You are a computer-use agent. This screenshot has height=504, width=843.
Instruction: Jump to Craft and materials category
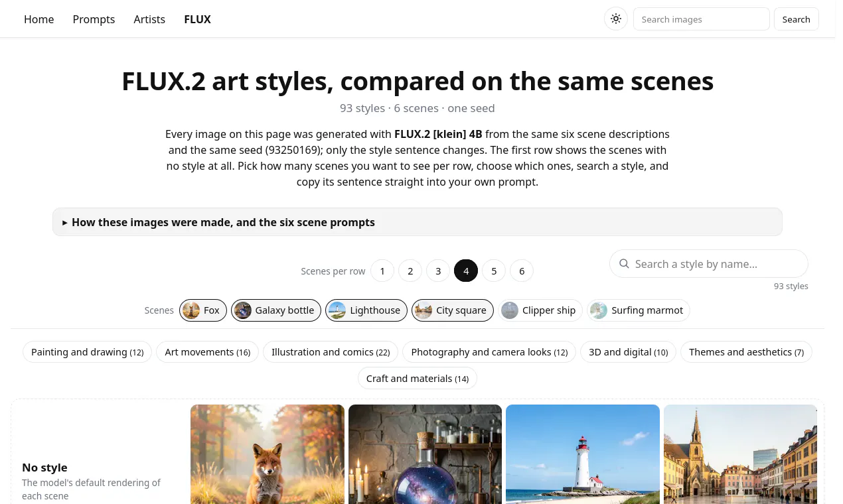418,379
